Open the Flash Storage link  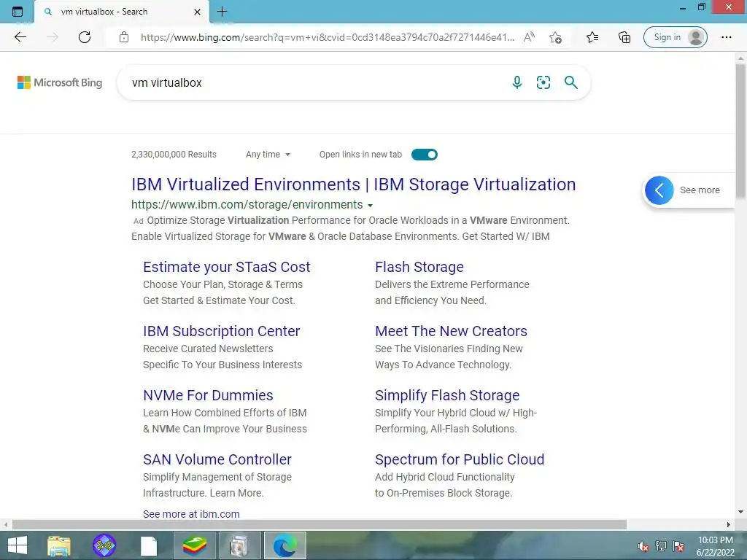coord(419,267)
